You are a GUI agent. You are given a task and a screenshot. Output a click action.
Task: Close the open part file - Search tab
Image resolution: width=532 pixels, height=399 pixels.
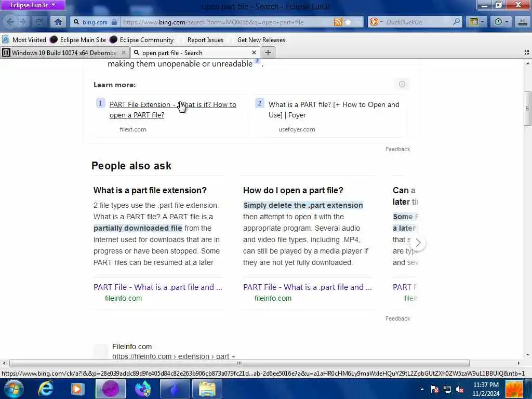click(x=254, y=52)
